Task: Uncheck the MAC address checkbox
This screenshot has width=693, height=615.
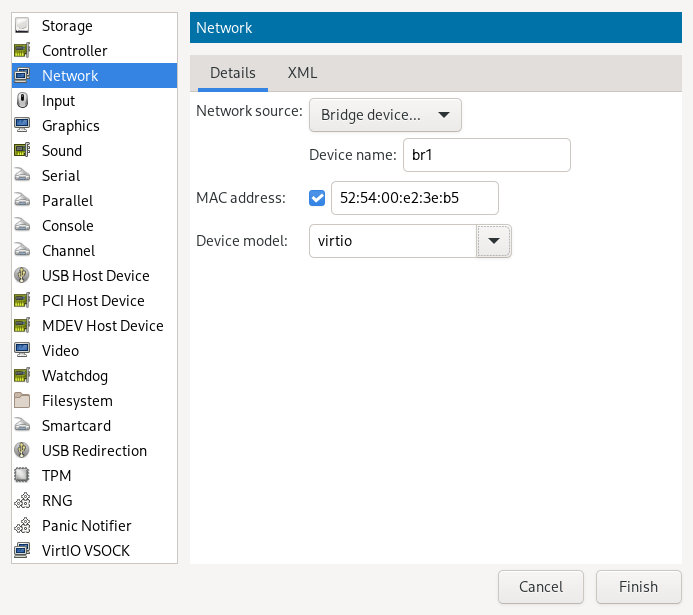Action: (318, 198)
